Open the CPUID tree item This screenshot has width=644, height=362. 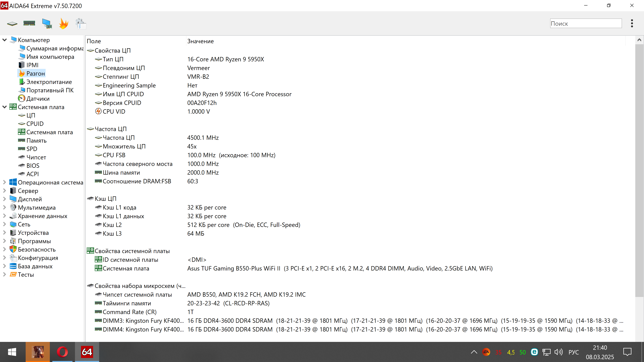[x=35, y=124]
